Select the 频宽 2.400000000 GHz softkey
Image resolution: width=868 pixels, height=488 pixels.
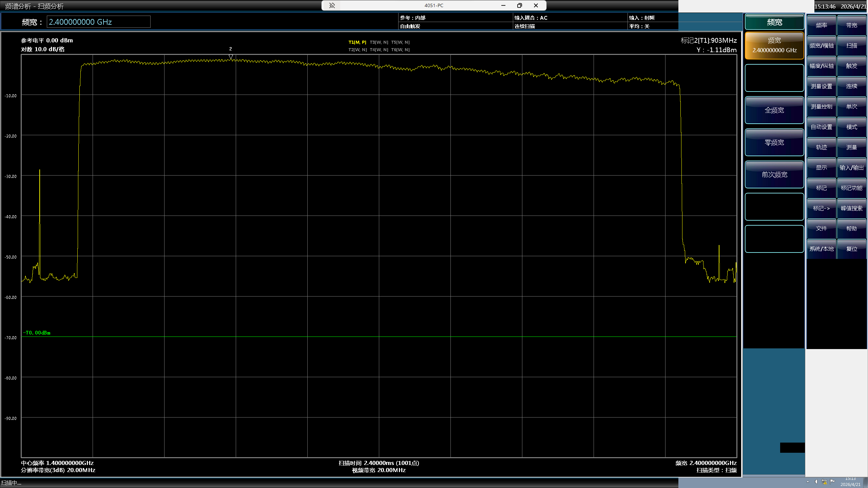click(774, 45)
